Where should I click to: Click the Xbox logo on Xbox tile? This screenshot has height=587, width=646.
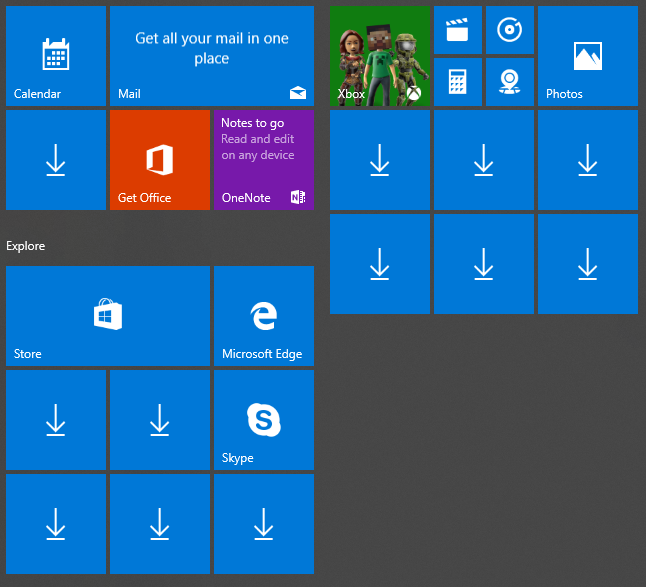[414, 93]
